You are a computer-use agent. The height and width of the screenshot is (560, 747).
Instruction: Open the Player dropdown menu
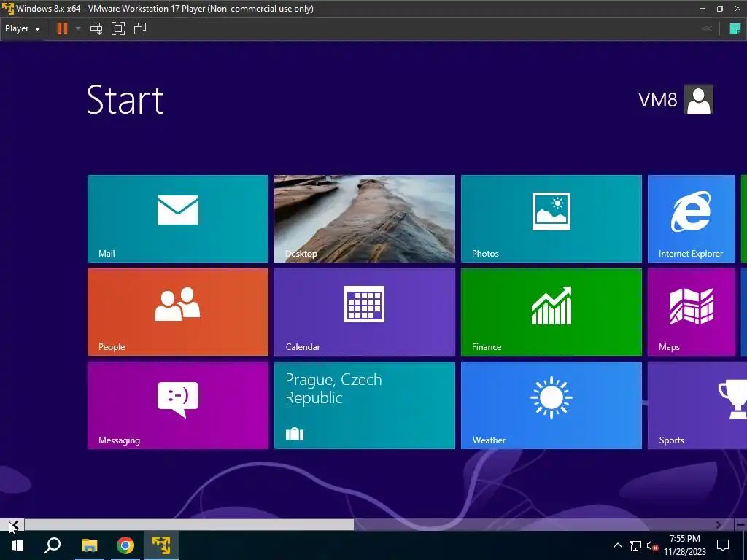click(x=23, y=28)
